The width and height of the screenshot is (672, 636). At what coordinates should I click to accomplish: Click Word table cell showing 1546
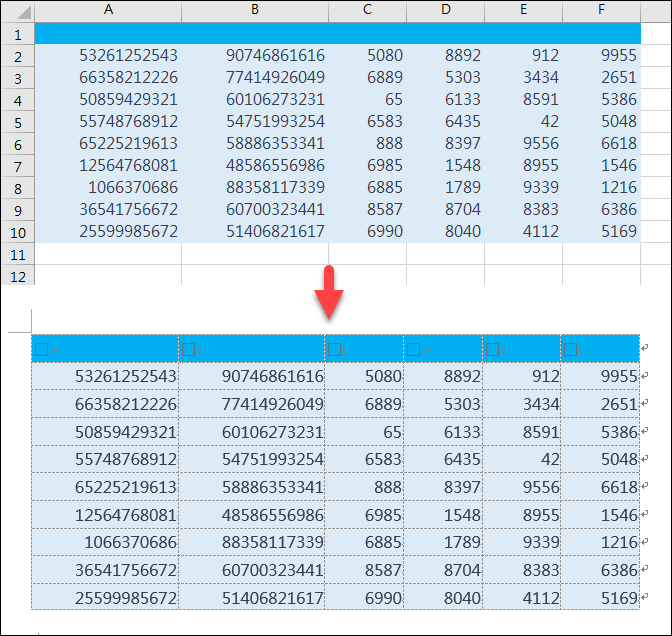click(600, 514)
